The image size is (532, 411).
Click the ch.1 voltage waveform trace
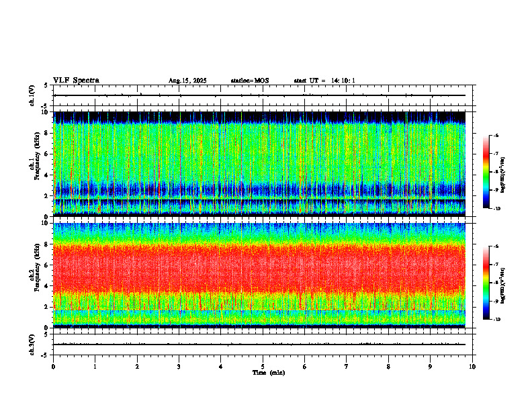(x=259, y=95)
